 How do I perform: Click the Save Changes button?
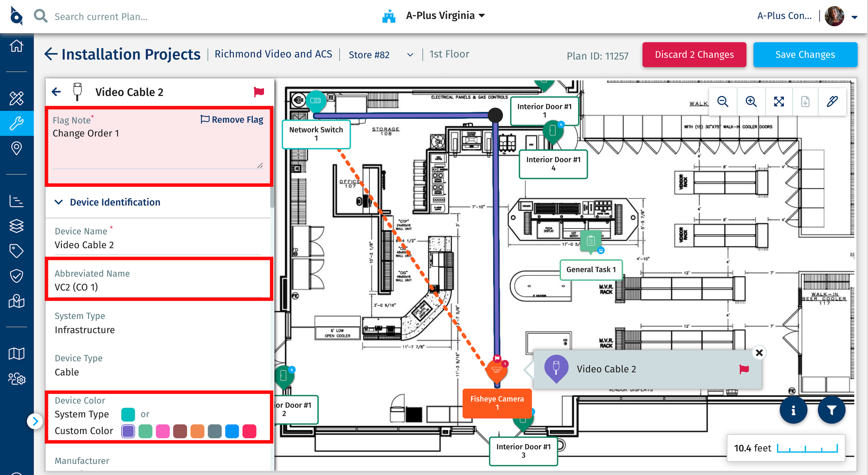pos(805,54)
